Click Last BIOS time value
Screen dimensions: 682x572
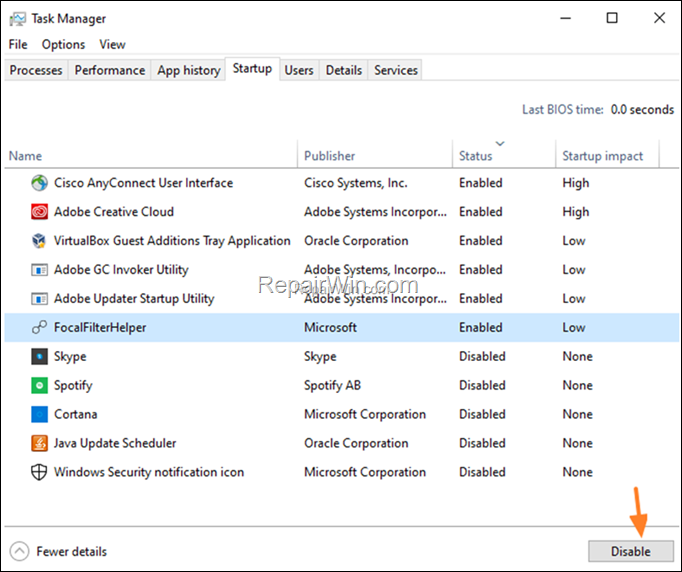pyautogui.click(x=642, y=109)
